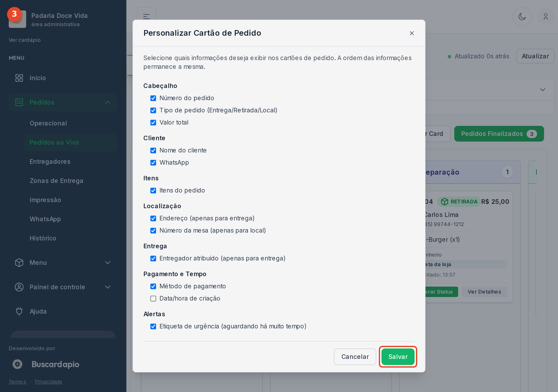
Task: Expand the Menu section chevron
Action: (x=108, y=263)
